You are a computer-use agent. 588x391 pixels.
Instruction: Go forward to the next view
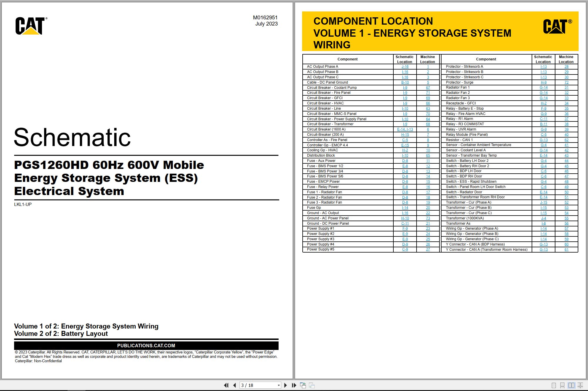point(312,385)
